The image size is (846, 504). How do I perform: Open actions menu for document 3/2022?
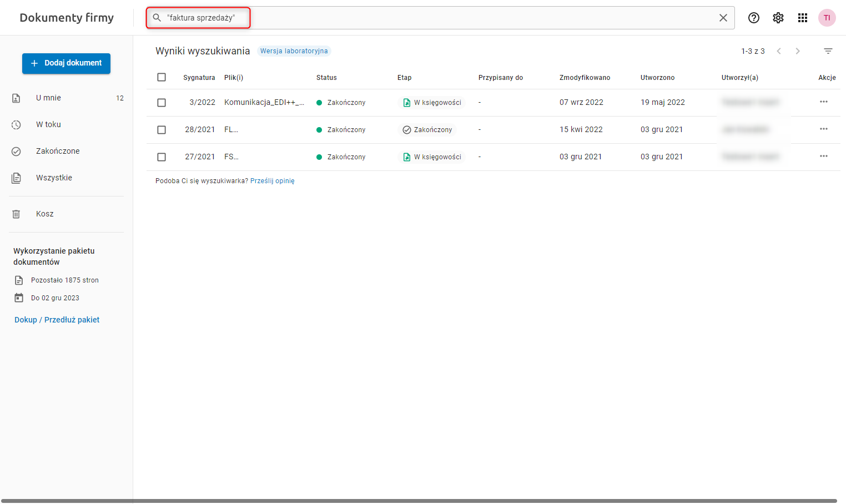(x=824, y=102)
